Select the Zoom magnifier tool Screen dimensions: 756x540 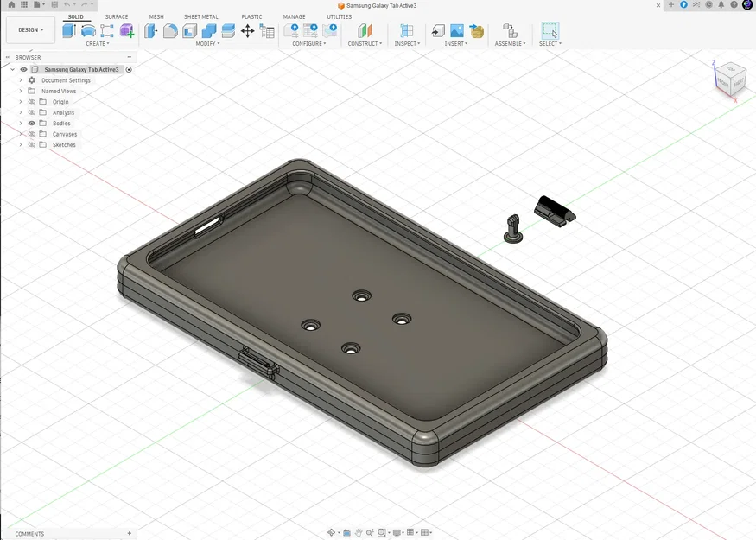(x=370, y=532)
